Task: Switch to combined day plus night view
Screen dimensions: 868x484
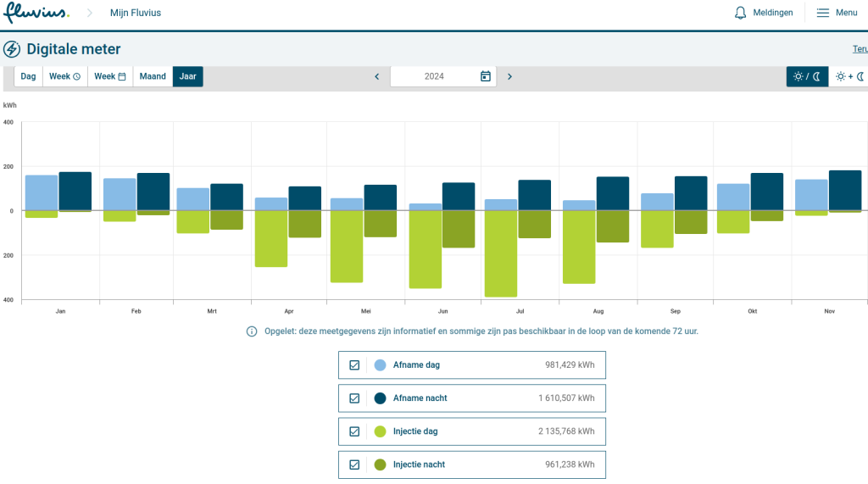Action: (849, 76)
